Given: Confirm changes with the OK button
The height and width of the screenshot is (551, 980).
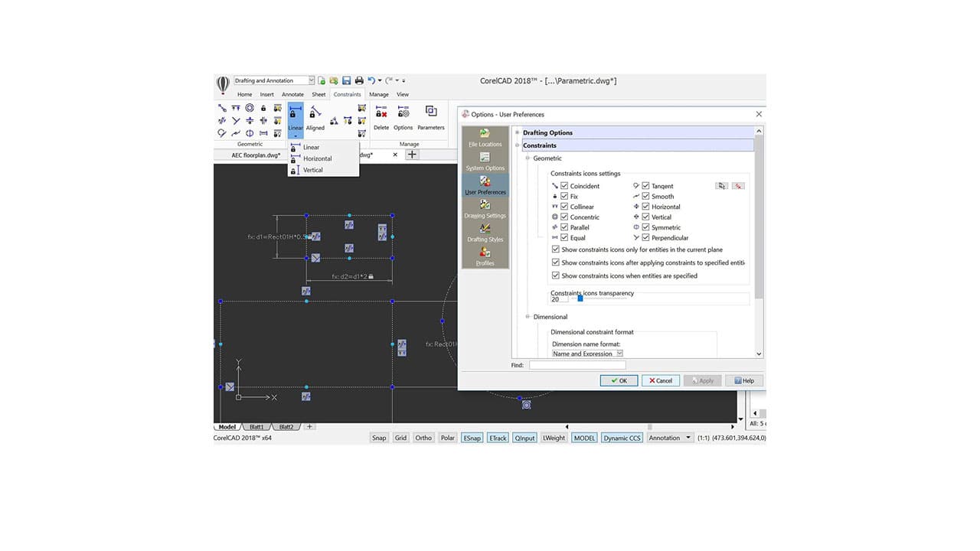Looking at the screenshot, I should (x=619, y=380).
